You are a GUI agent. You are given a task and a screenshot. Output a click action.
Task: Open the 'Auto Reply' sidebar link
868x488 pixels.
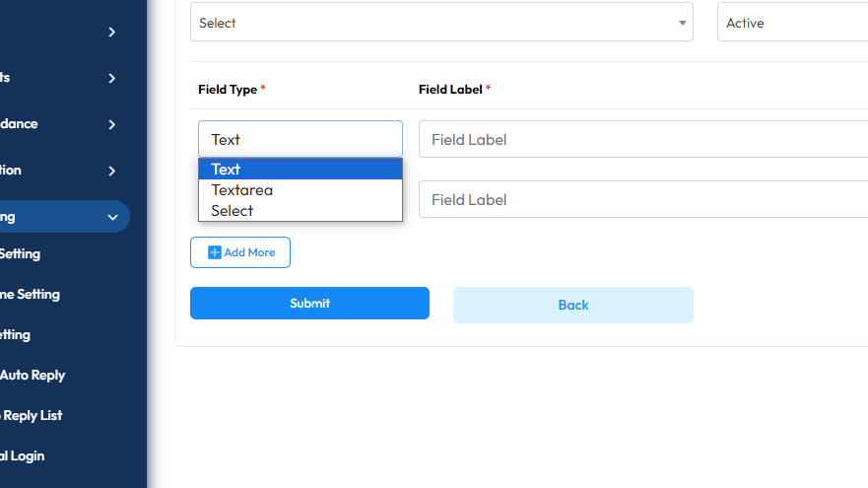click(33, 375)
